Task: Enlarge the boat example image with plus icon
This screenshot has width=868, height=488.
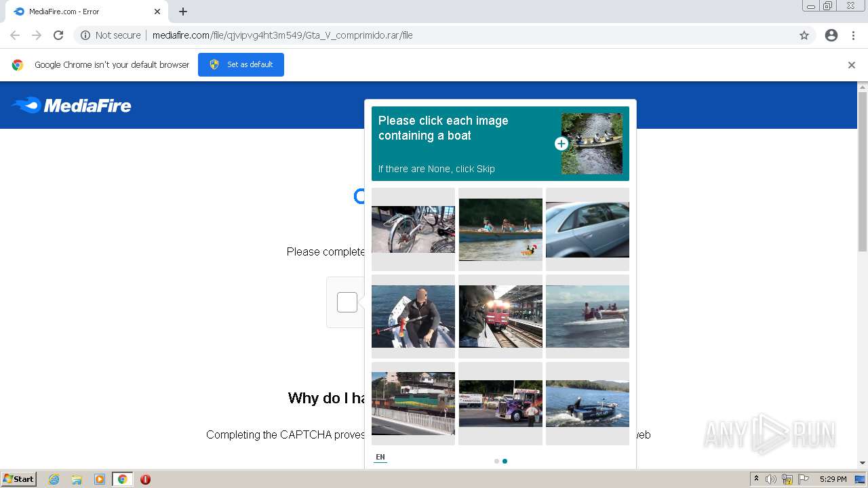Action: (x=561, y=144)
